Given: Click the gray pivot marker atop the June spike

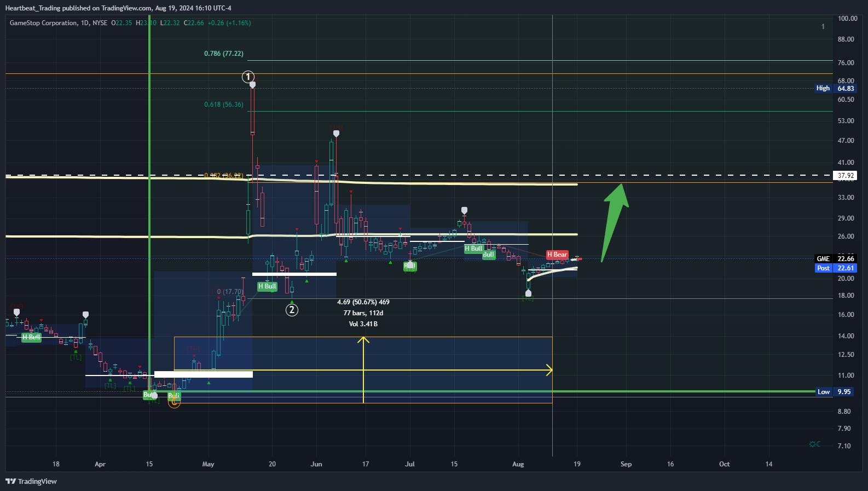Looking at the screenshot, I should pos(336,134).
